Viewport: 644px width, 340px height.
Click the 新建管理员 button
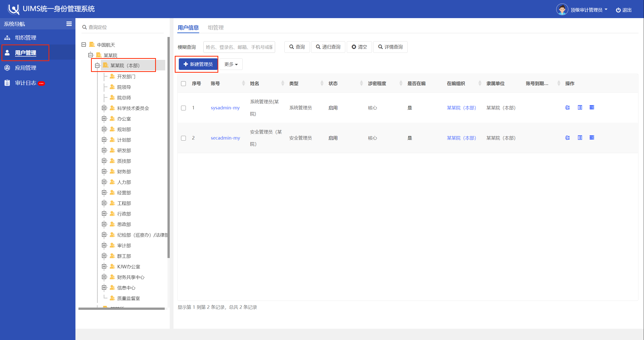coord(198,64)
